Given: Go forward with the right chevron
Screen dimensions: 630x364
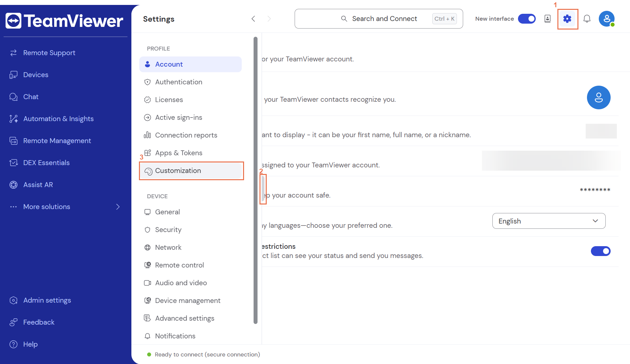Looking at the screenshot, I should pyautogui.click(x=269, y=19).
